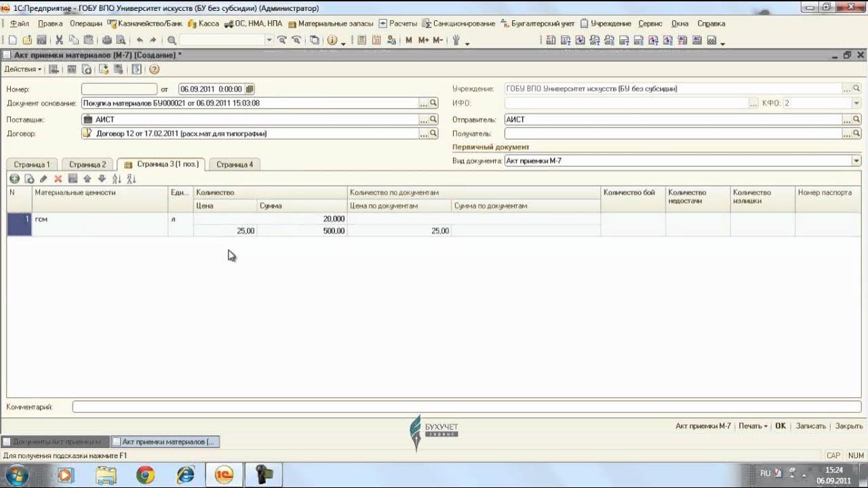
Task: Switch to the Страница 1 tab
Action: click(x=32, y=164)
